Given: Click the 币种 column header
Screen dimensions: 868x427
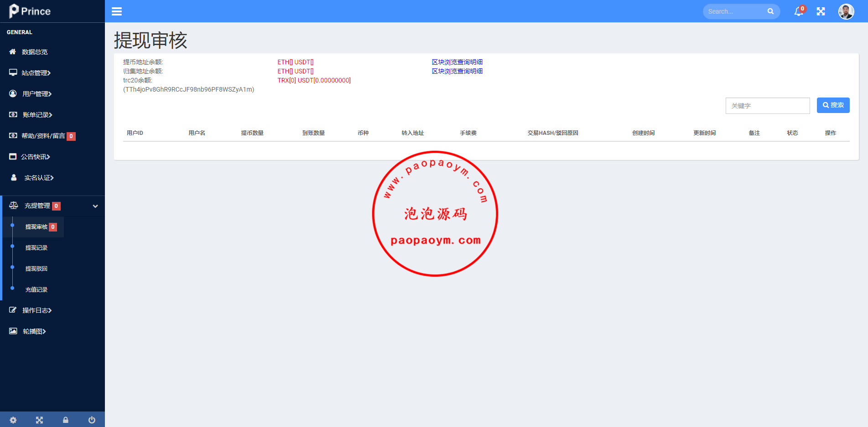Looking at the screenshot, I should (x=363, y=133).
